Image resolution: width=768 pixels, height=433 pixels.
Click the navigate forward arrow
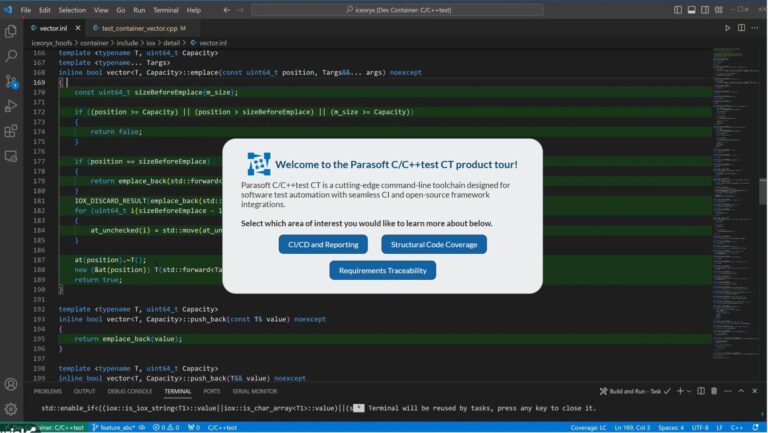point(240,10)
